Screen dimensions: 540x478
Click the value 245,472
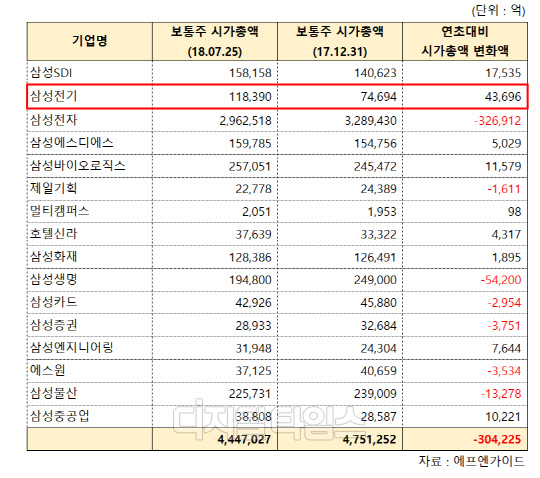pos(375,167)
